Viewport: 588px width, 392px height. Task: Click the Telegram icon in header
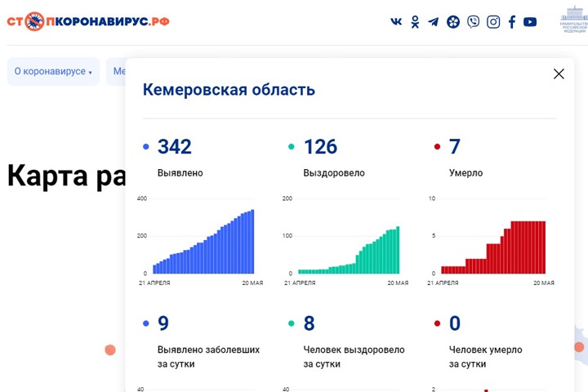click(434, 22)
